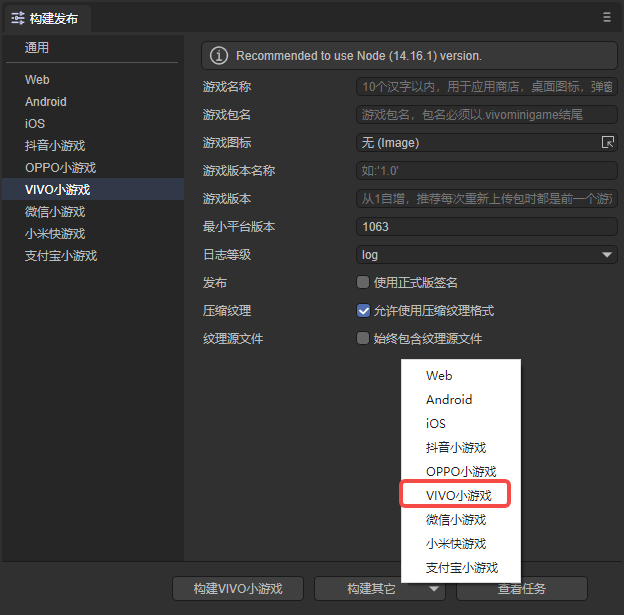The image size is (624, 615).
Task: Select 小米快游戏 in the left platform list
Action: (93, 233)
